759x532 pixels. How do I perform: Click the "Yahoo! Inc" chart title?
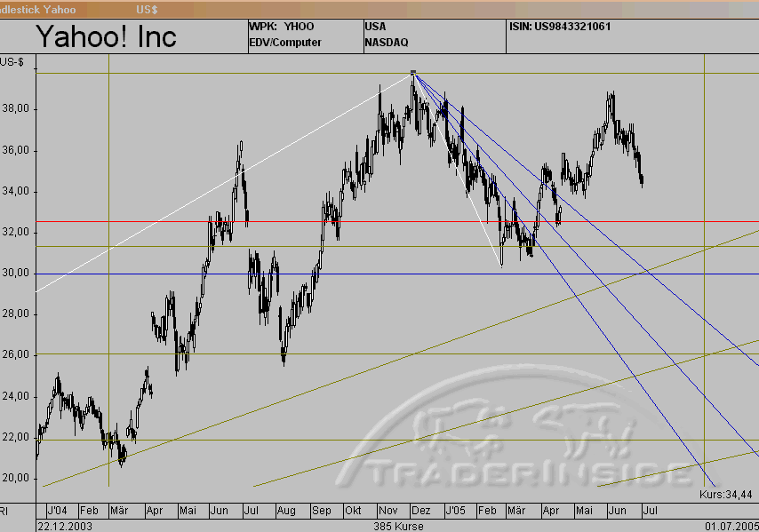pyautogui.click(x=106, y=36)
